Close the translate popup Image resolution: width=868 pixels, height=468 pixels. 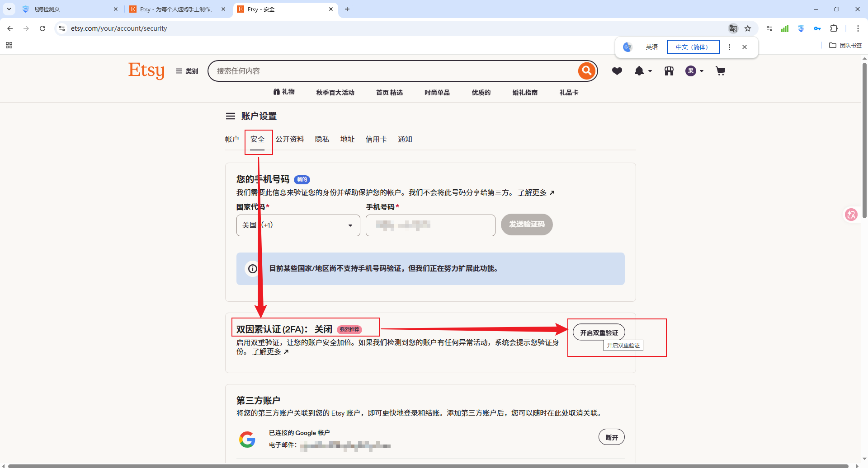[745, 47]
